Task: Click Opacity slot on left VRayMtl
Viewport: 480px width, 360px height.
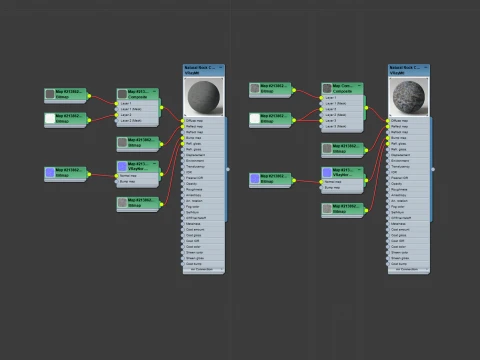Action: (204, 184)
